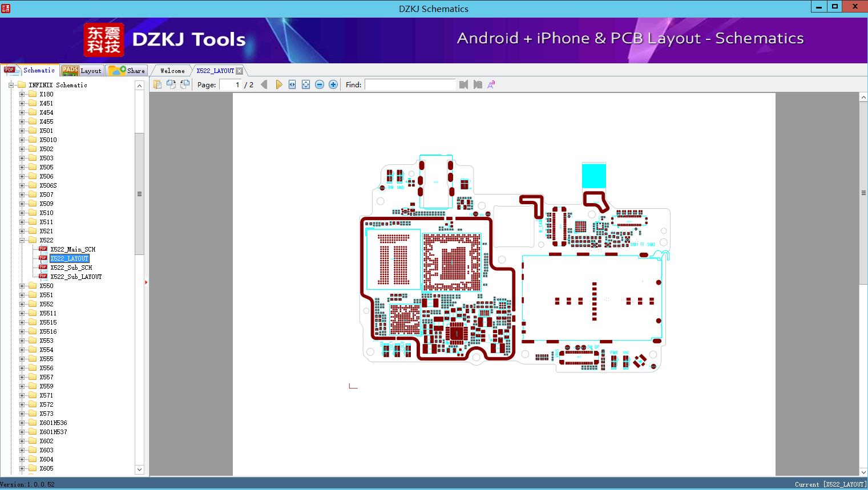Zoom in with the plus icon
Screen dimensions: 868x490
tap(333, 84)
